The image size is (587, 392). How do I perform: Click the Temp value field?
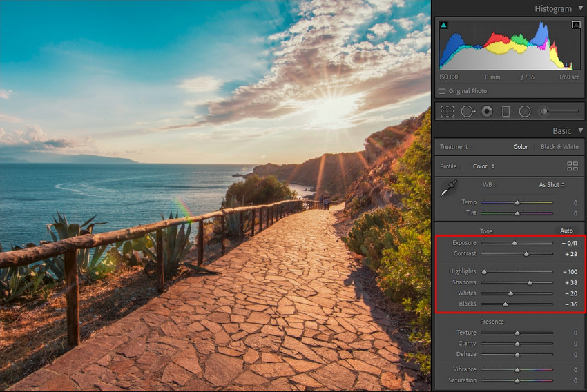[x=575, y=202]
